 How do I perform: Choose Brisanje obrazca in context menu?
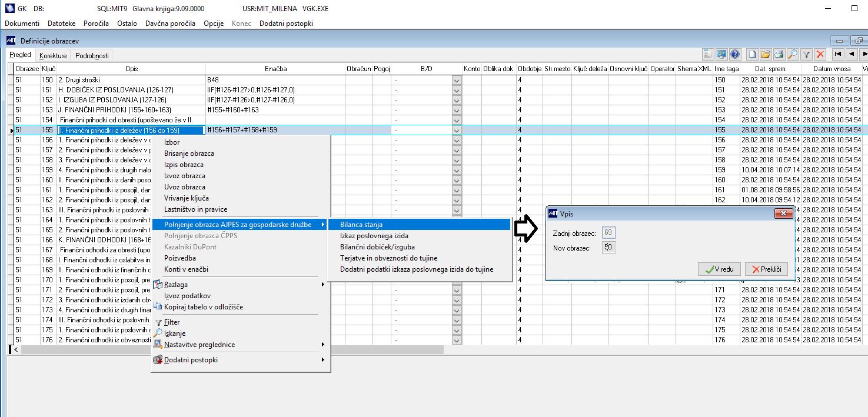(x=240, y=154)
